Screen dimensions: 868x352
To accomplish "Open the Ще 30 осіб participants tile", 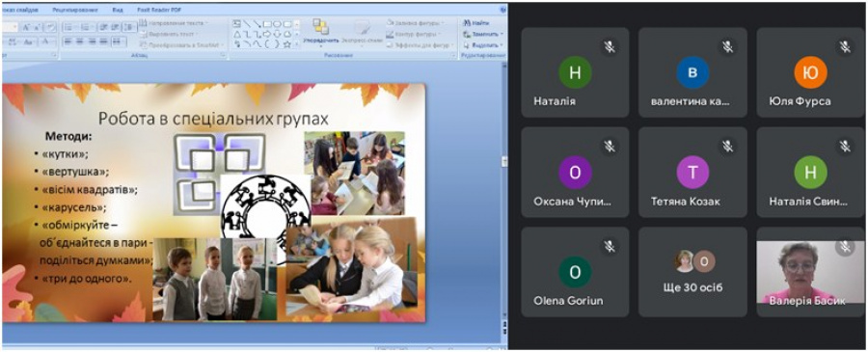I will (x=692, y=271).
